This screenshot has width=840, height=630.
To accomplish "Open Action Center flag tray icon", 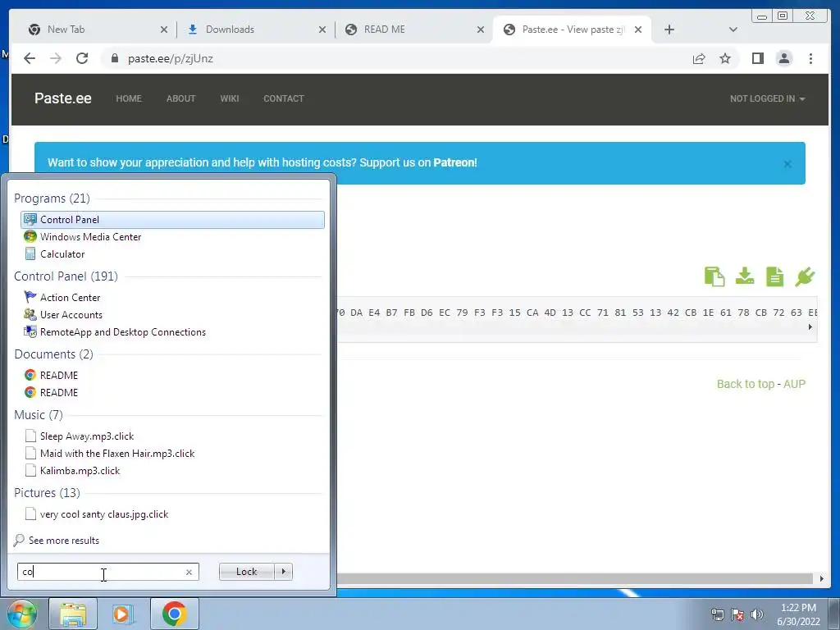I will click(x=737, y=614).
